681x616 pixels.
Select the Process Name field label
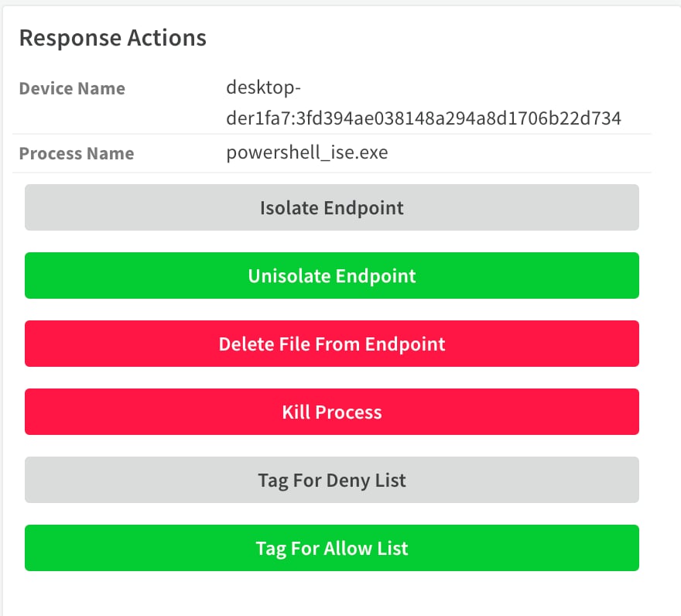pyautogui.click(x=77, y=153)
